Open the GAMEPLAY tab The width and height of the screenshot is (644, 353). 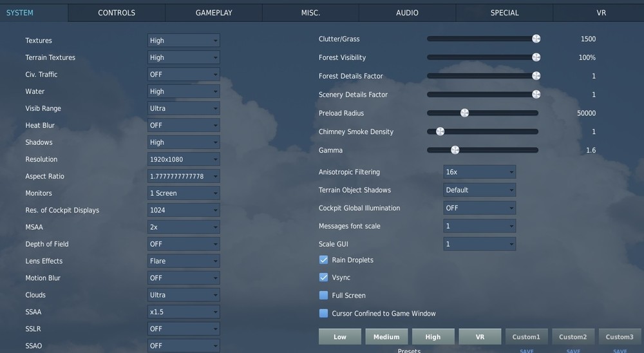coord(214,13)
